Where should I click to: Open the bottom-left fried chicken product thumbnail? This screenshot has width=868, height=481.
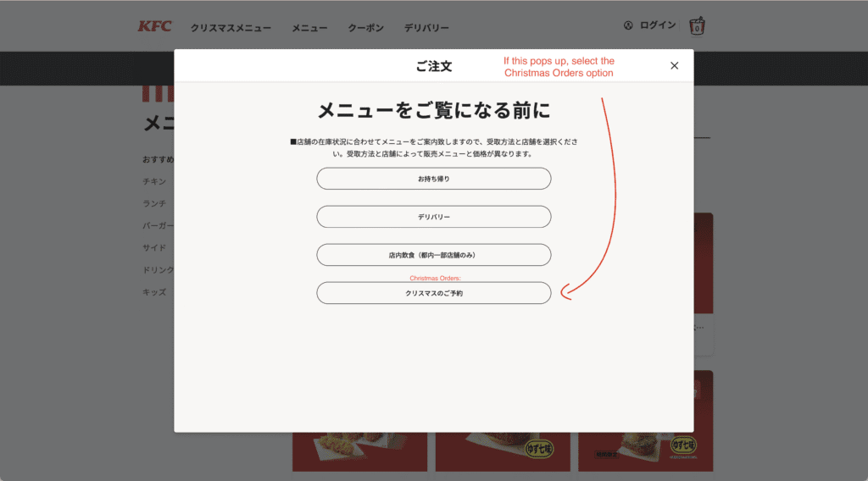(x=359, y=451)
